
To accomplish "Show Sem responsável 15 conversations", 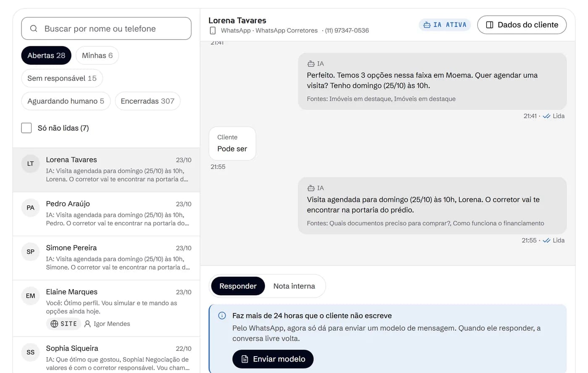I will (62, 78).
